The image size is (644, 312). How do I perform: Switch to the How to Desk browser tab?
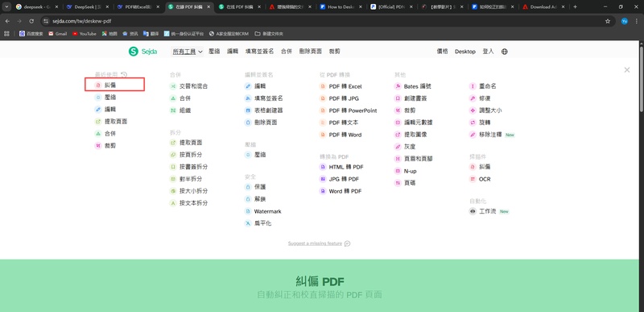(341, 6)
